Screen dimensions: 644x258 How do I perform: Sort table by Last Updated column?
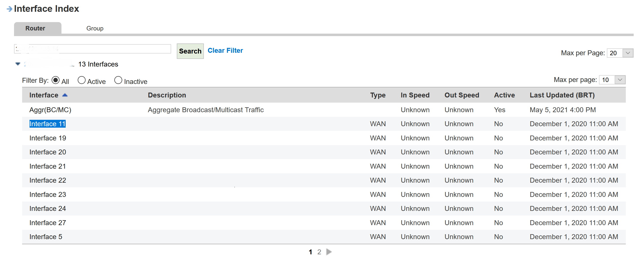coord(562,95)
